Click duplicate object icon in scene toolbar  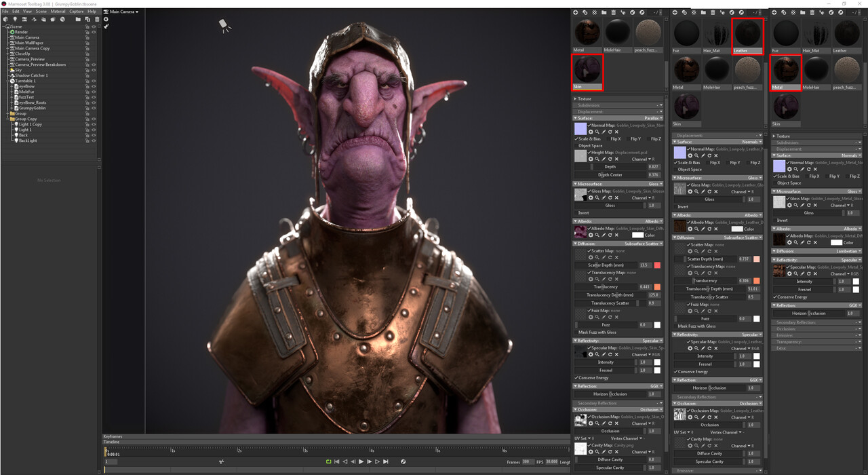pyautogui.click(x=87, y=19)
